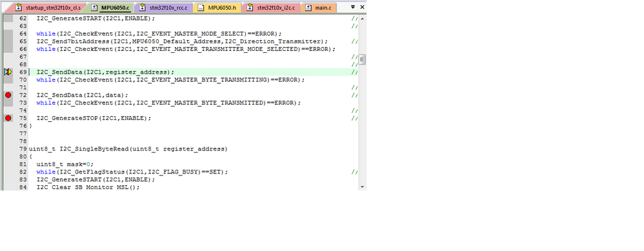This screenshot has width=644, height=251.
Task: Click I2C_GenerateSTART on line 83
Action: click(96, 179)
